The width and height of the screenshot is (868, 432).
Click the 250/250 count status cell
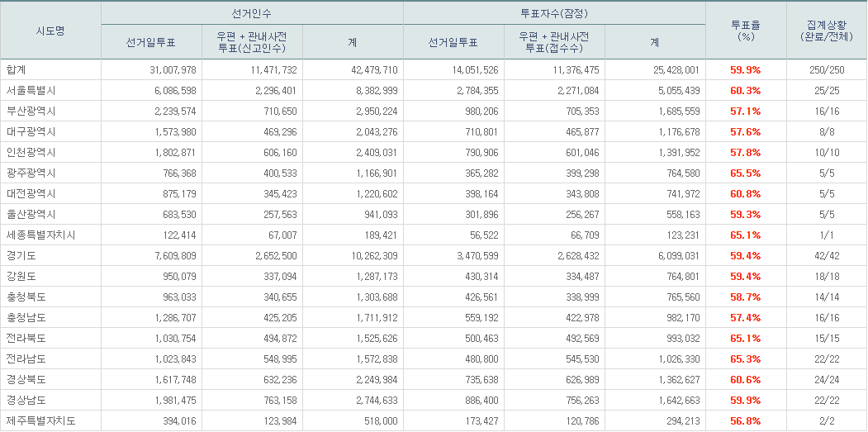(x=827, y=70)
